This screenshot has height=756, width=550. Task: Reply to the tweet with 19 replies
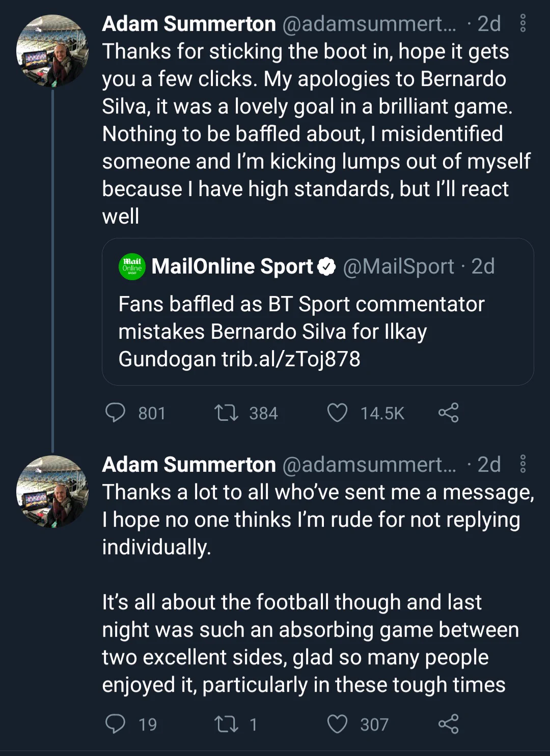tap(115, 724)
